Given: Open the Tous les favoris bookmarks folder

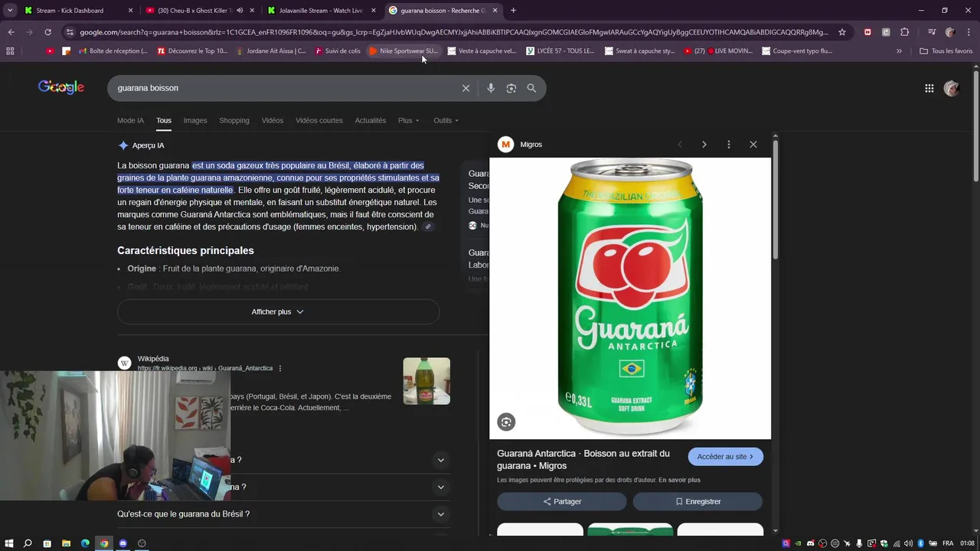Looking at the screenshot, I should pos(946,51).
